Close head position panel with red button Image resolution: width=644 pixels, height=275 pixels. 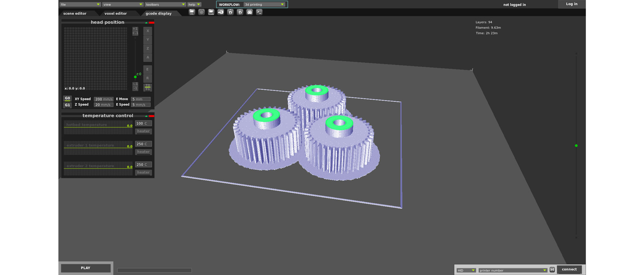152,22
